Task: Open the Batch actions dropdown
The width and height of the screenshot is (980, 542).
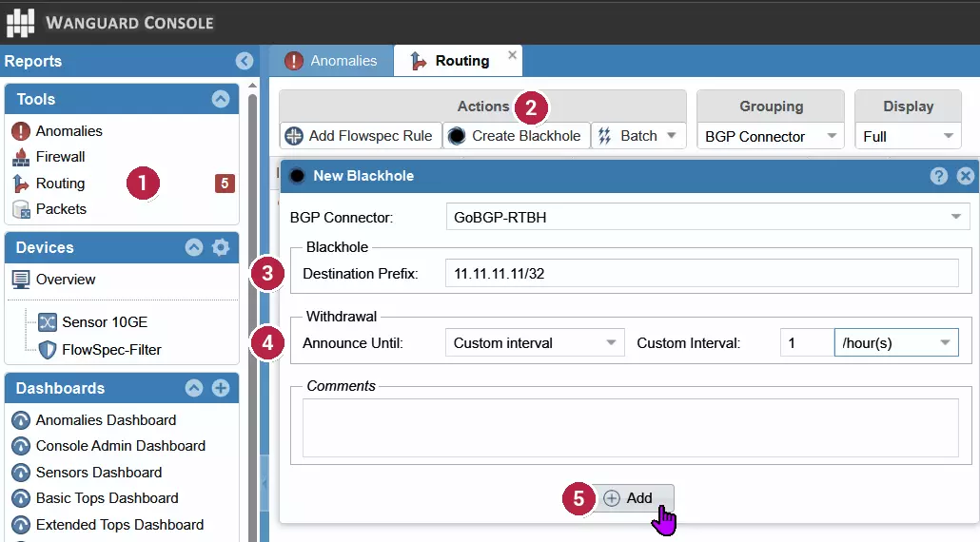Action: click(638, 135)
